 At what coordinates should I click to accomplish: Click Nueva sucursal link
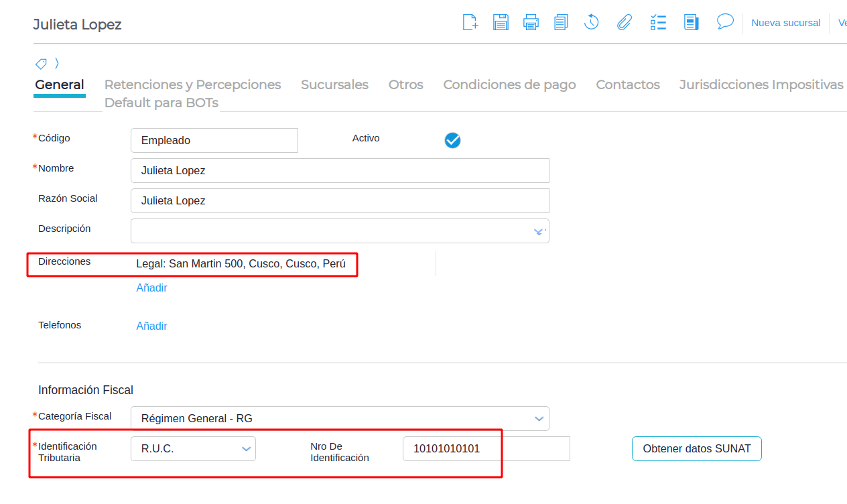point(785,23)
